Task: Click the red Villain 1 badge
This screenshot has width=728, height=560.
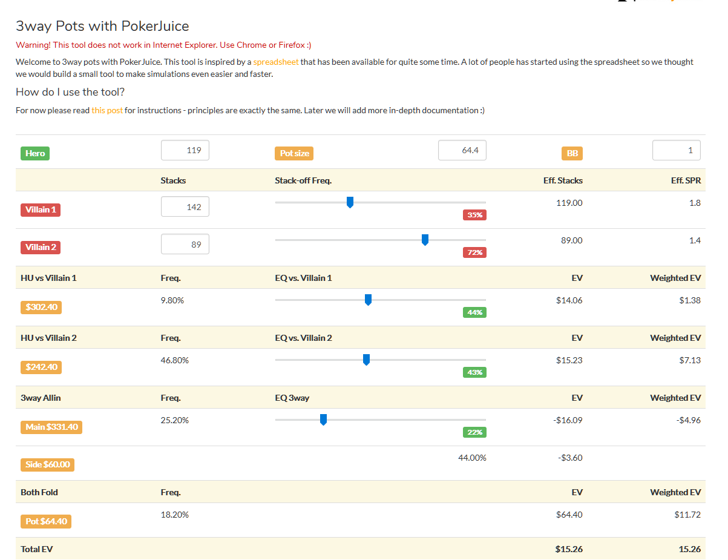Action: (41, 210)
